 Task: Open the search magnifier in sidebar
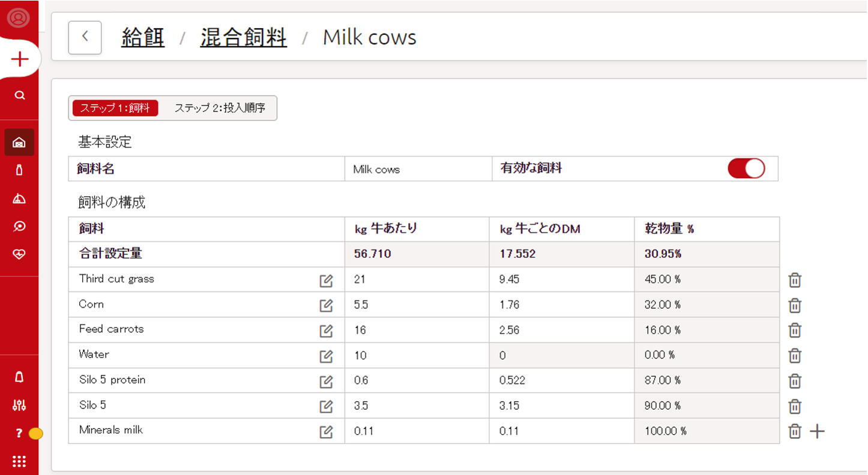(19, 95)
